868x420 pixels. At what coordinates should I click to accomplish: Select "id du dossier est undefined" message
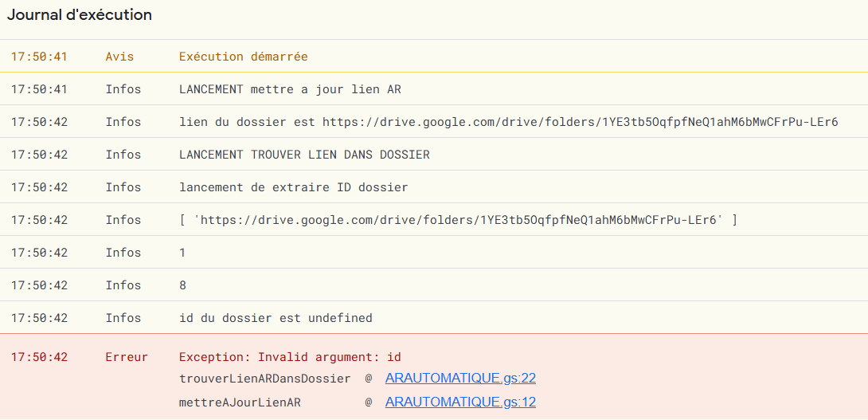tap(276, 318)
